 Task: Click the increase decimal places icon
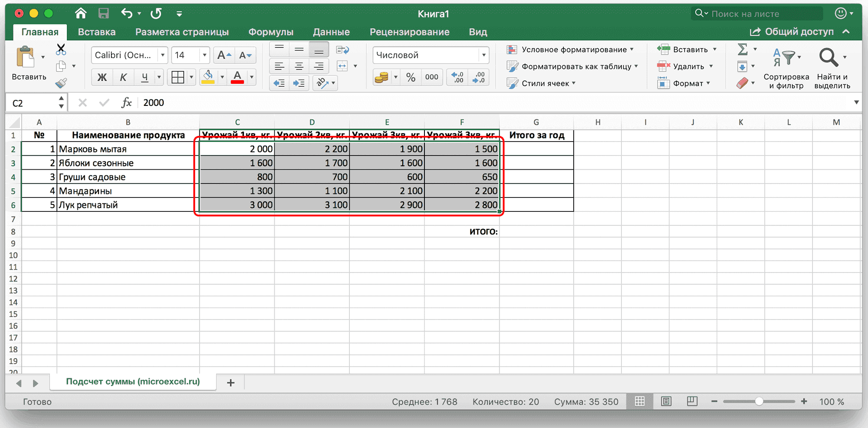pyautogui.click(x=457, y=77)
